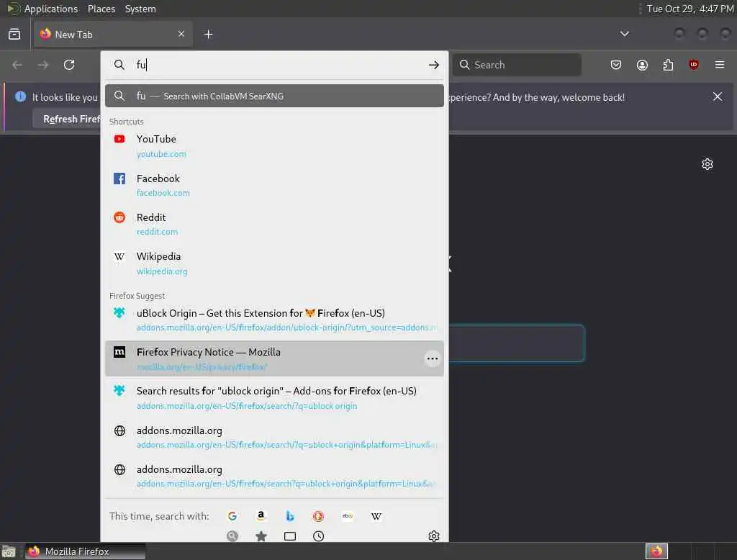Open the Reddit shortcut suggestion
Image resolution: width=737 pixels, height=560 pixels.
(274, 225)
